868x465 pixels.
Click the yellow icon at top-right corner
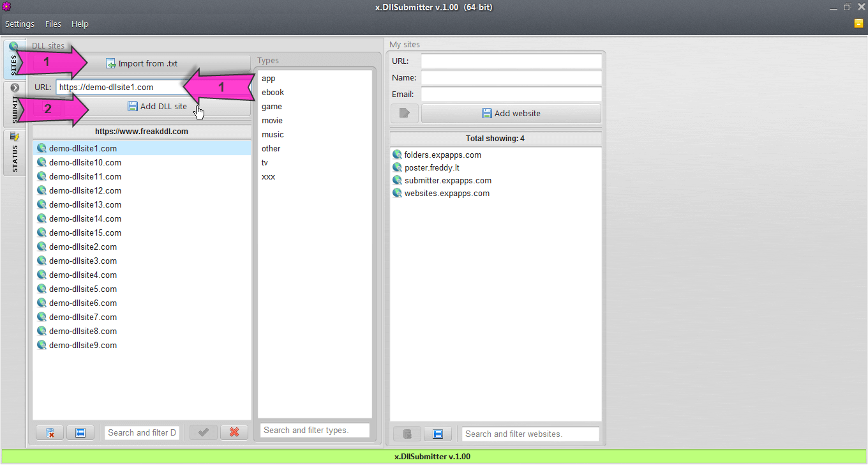(x=858, y=24)
